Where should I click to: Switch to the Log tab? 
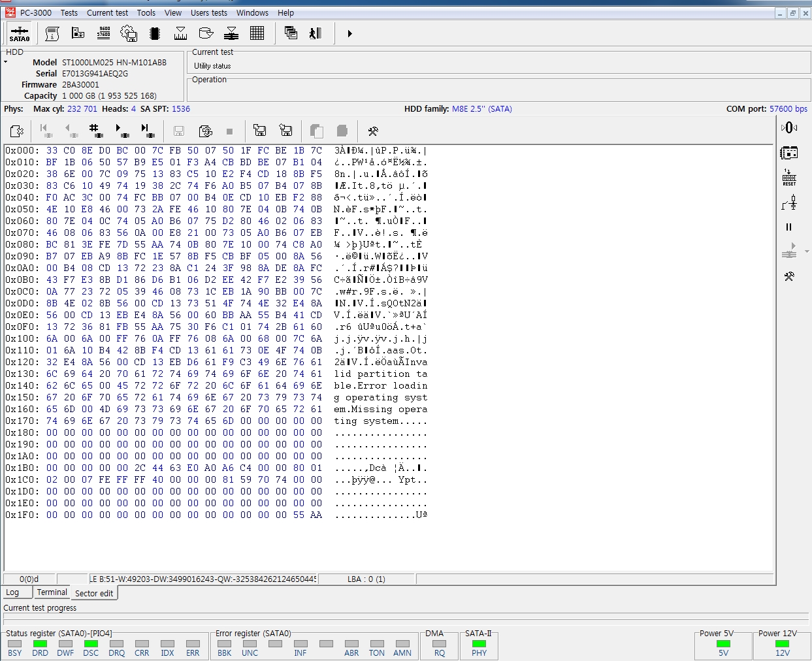[12, 592]
